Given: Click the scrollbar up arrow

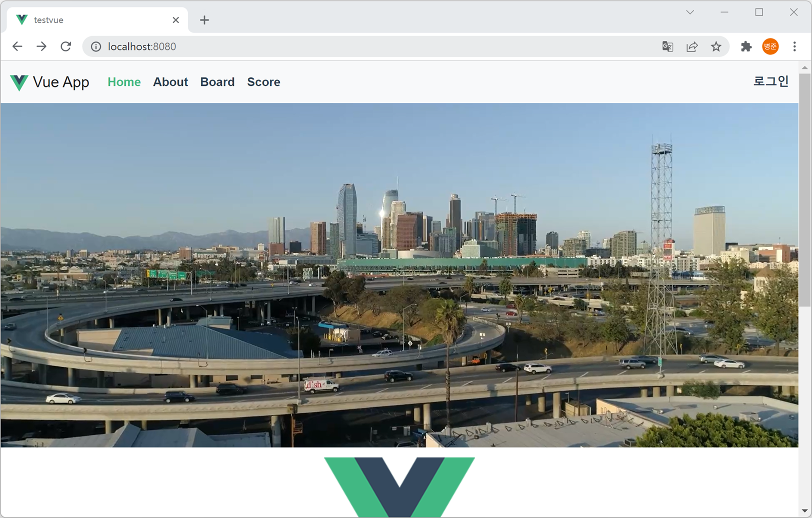Looking at the screenshot, I should pos(805,67).
